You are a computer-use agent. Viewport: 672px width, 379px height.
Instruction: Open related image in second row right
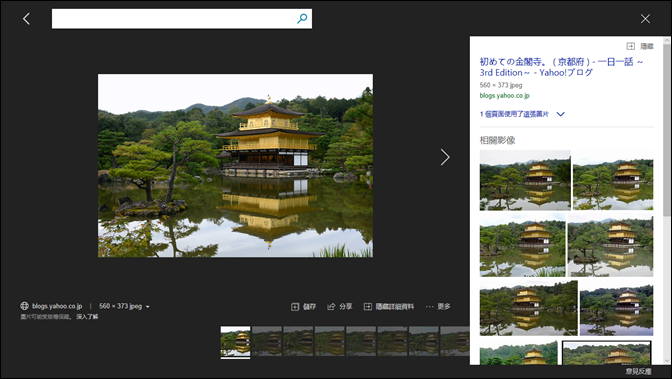coord(610,245)
